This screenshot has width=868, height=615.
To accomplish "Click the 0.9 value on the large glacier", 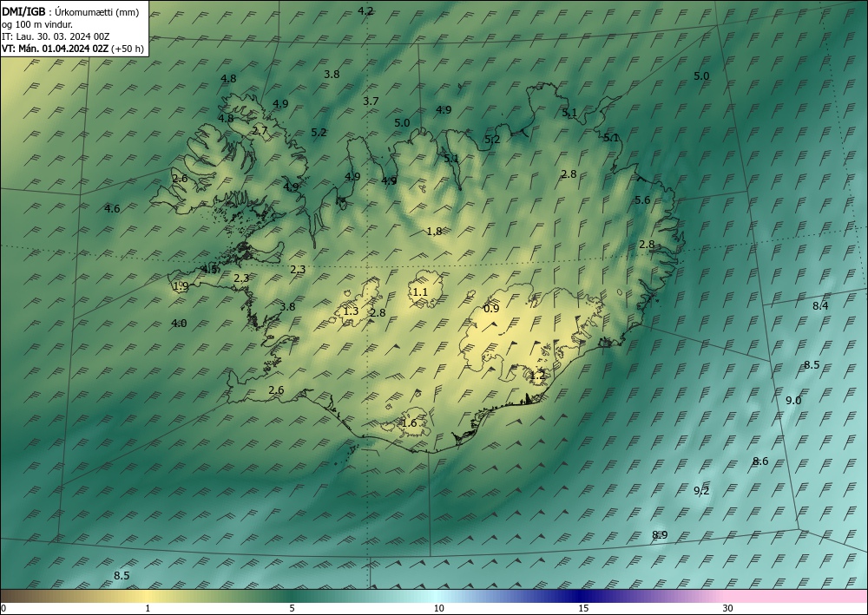I will 491,309.
